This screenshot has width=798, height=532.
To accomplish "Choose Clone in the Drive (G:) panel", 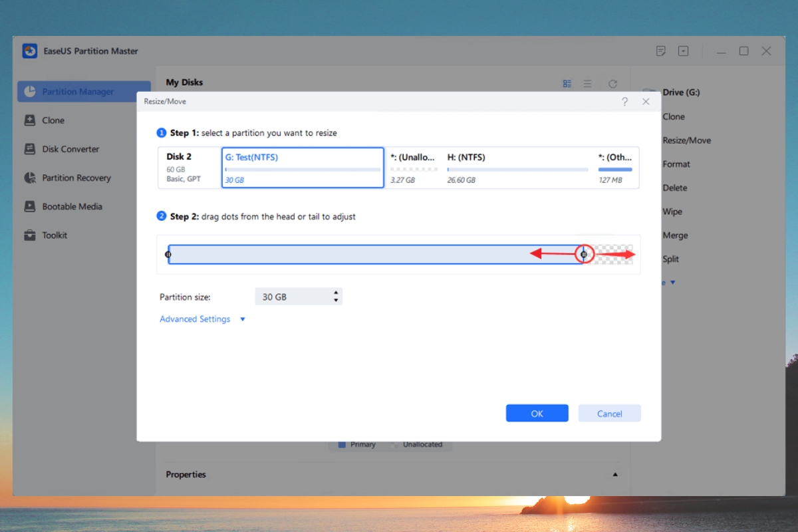I will [674, 116].
